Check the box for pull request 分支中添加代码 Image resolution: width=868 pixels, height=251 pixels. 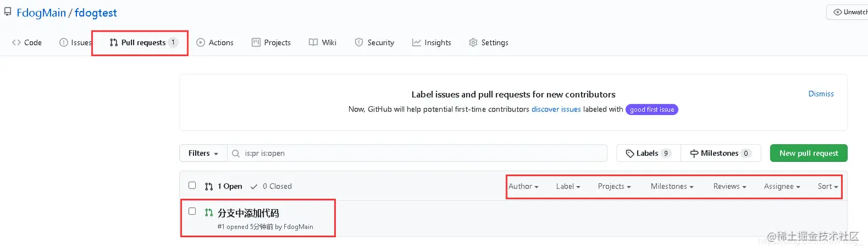(x=192, y=211)
